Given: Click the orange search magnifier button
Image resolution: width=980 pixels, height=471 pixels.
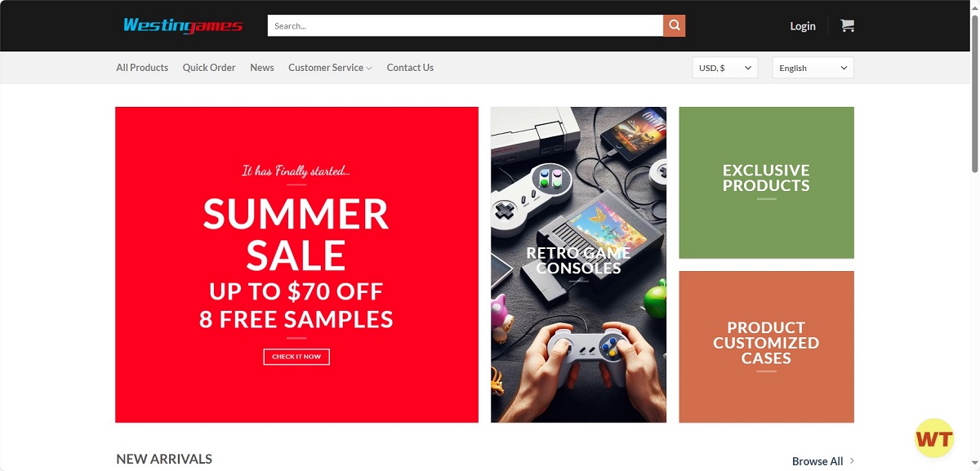Looking at the screenshot, I should coord(674,25).
